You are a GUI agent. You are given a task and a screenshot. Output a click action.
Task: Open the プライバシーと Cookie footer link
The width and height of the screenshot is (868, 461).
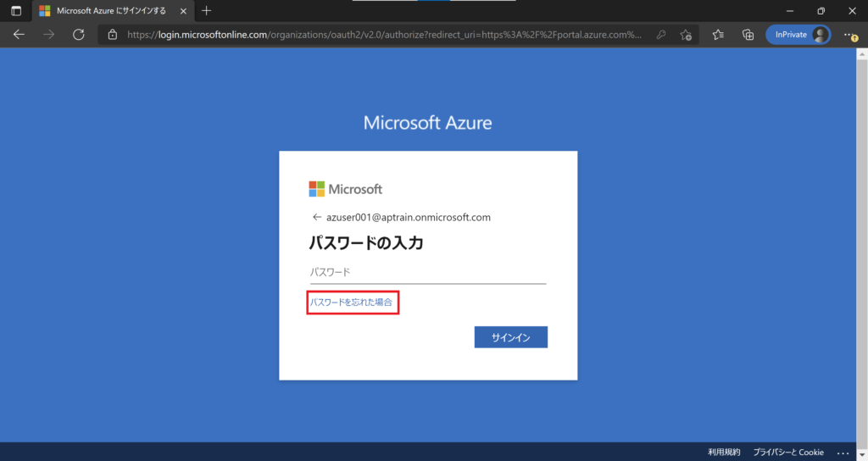pyautogui.click(x=788, y=453)
